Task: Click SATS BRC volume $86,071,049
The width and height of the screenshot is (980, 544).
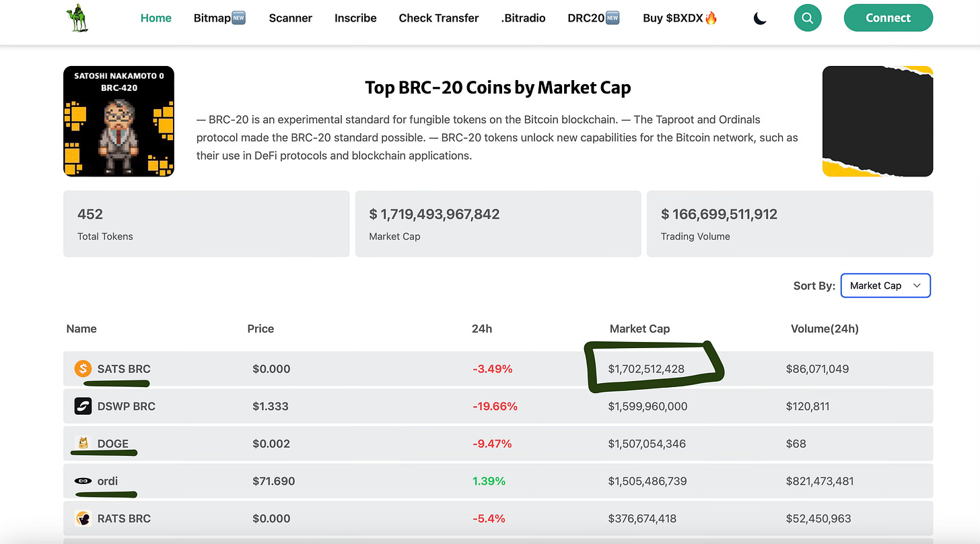Action: [817, 369]
